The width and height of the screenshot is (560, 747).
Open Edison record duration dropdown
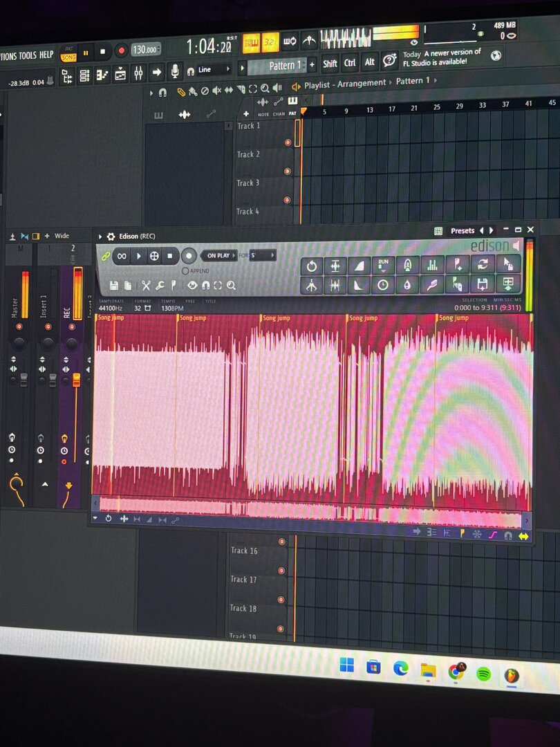point(263,255)
